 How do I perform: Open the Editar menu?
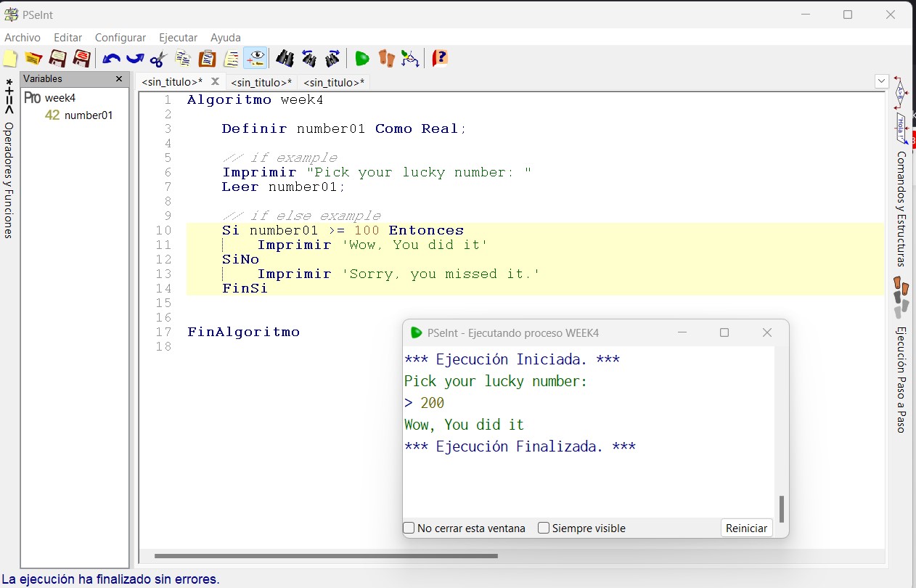(68, 37)
